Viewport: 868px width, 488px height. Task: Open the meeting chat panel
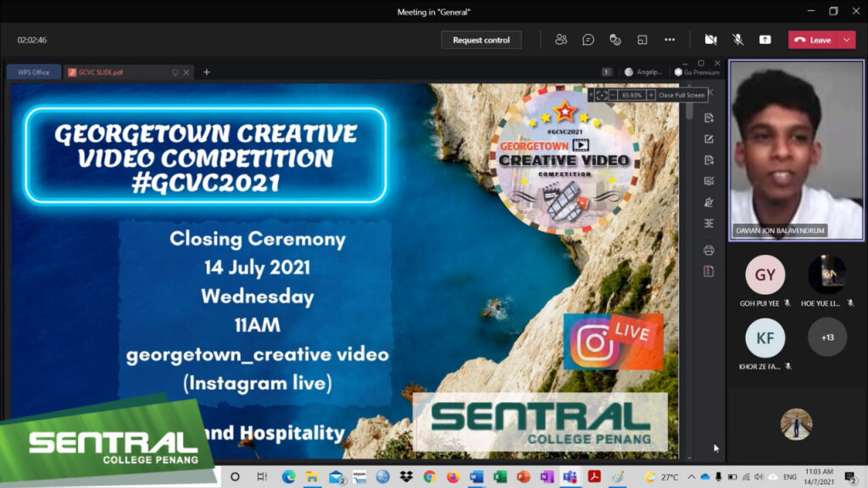pos(588,39)
